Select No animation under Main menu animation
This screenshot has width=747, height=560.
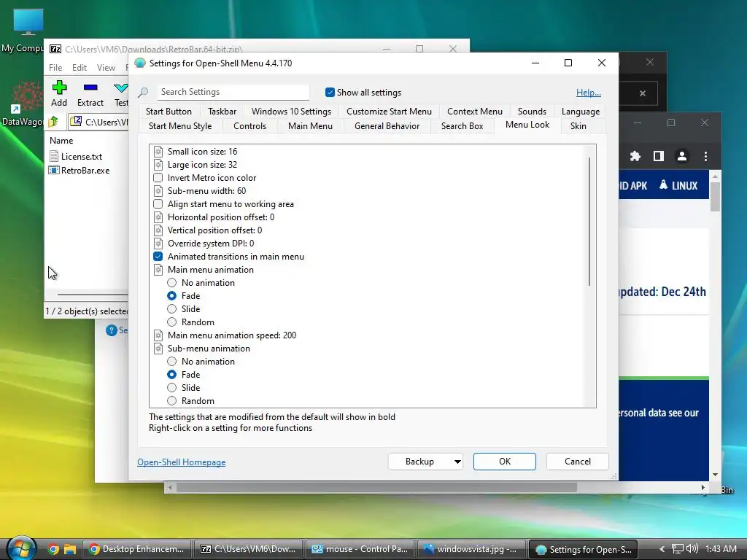point(172,283)
